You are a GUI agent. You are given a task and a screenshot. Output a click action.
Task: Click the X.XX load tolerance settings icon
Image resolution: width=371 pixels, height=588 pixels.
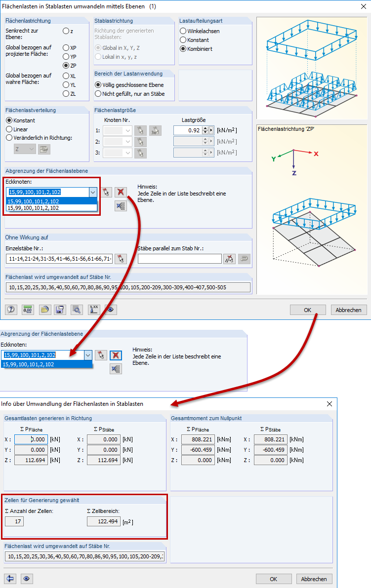(94, 310)
